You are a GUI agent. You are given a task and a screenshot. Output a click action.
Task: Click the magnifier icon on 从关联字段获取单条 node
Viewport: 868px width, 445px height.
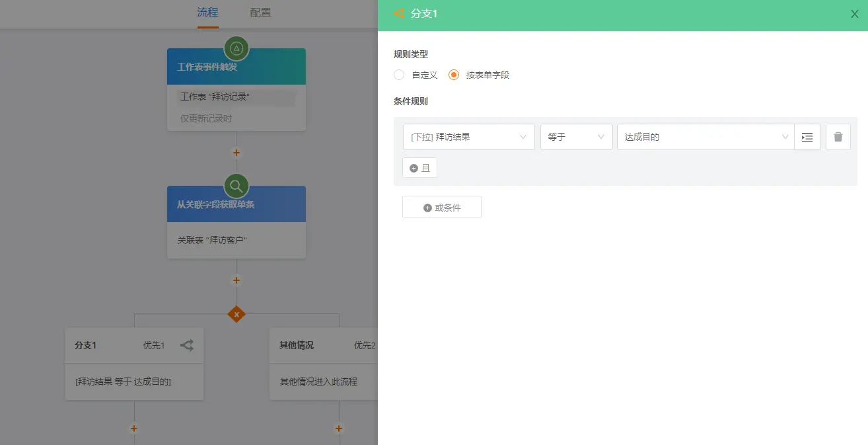coord(236,186)
